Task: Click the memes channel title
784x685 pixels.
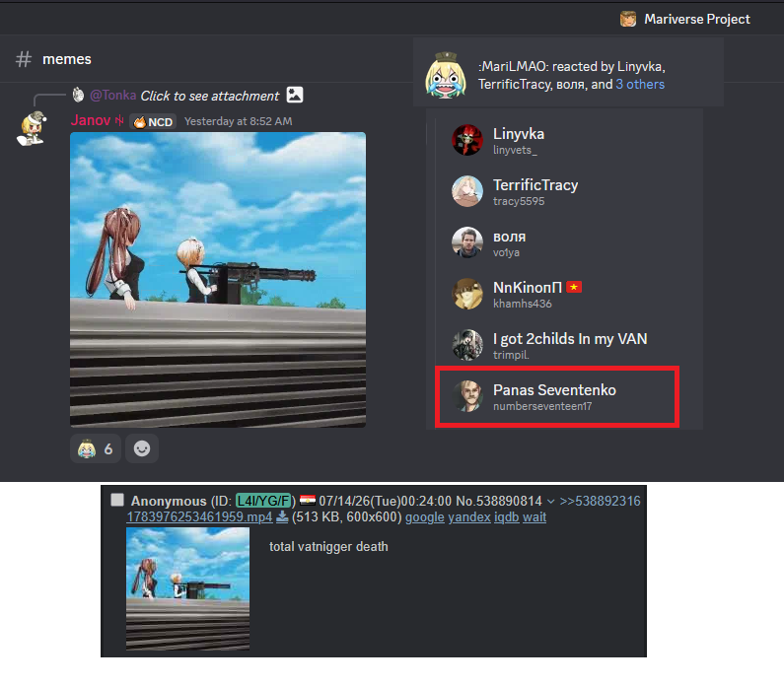Action: (67, 59)
